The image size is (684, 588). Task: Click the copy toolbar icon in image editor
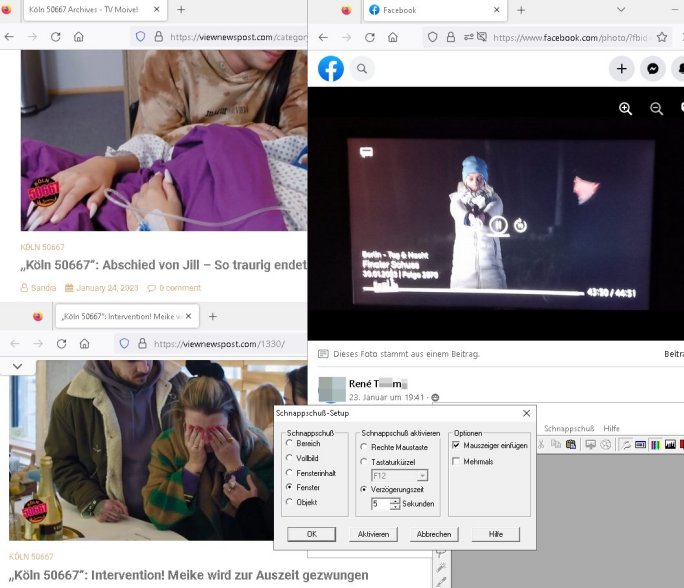(556, 444)
